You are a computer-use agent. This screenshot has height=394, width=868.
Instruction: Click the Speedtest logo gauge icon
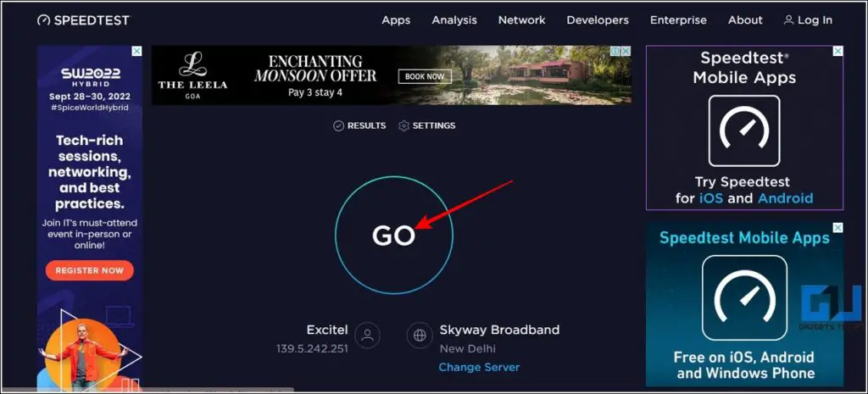coord(44,20)
